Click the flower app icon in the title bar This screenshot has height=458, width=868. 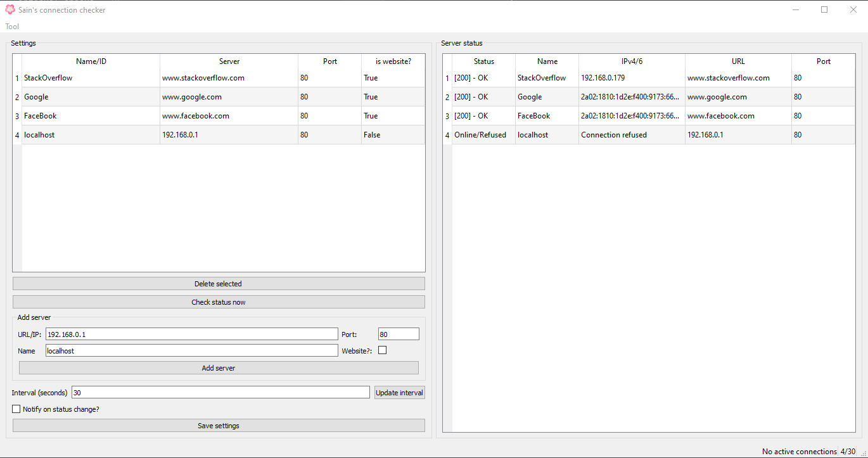(x=10, y=10)
